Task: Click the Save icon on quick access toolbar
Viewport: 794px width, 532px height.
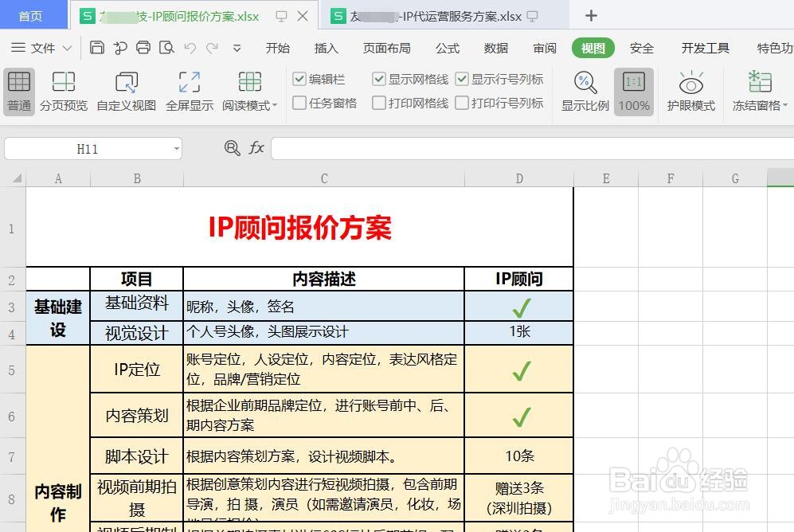Action: tap(96, 48)
